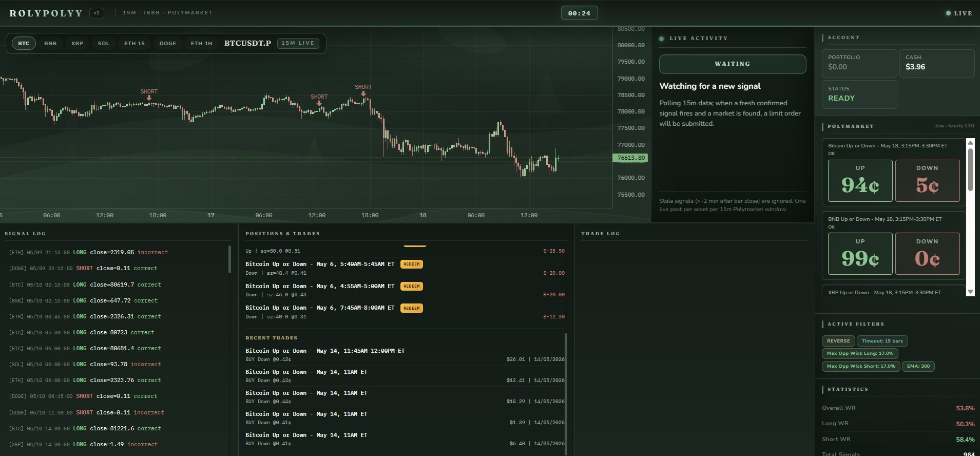Pick BNB DOWN 0¢ outcome
The image size is (980, 456).
click(927, 254)
